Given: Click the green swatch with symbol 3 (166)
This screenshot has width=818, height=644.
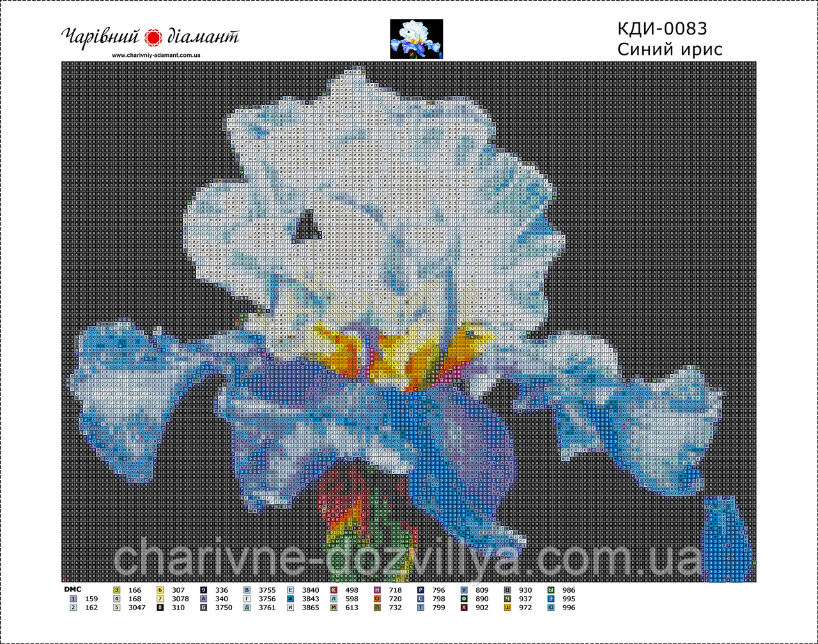Looking at the screenshot, I should pyautogui.click(x=117, y=590).
